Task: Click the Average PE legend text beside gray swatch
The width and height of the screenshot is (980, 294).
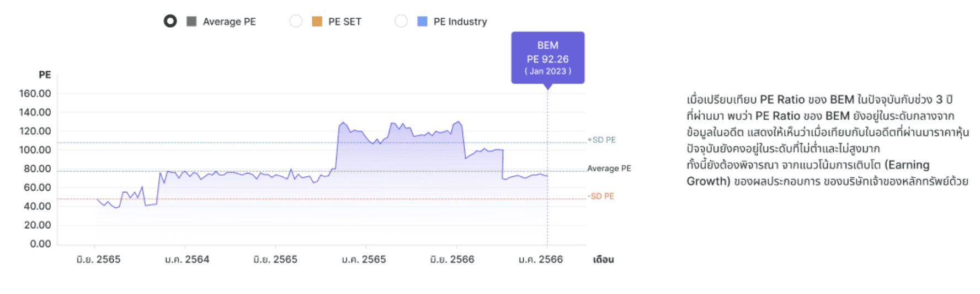Action: [x=229, y=22]
